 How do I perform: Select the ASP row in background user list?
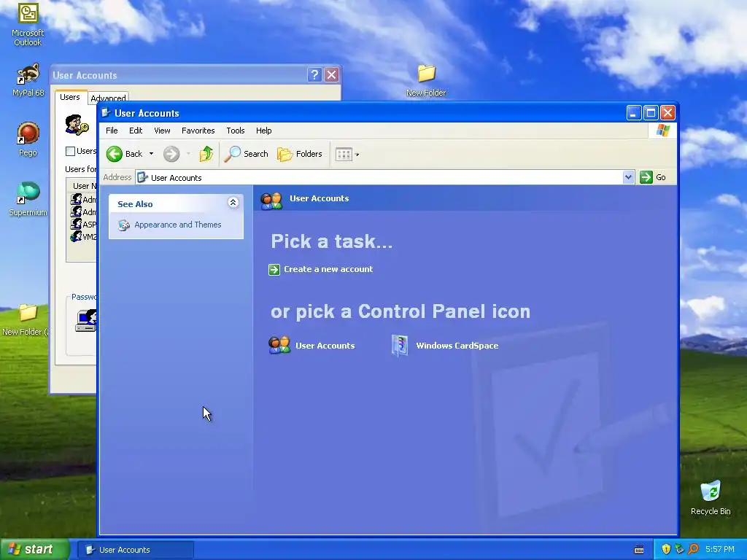(83, 225)
